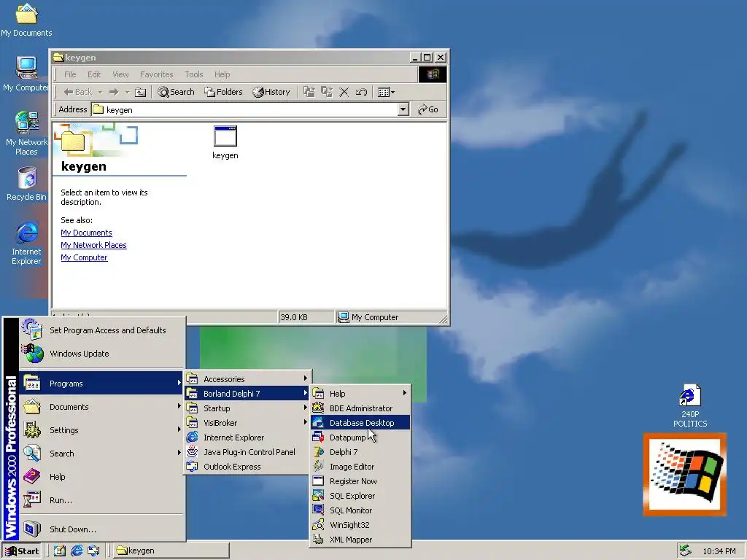Follow the My Documents link

tap(86, 233)
